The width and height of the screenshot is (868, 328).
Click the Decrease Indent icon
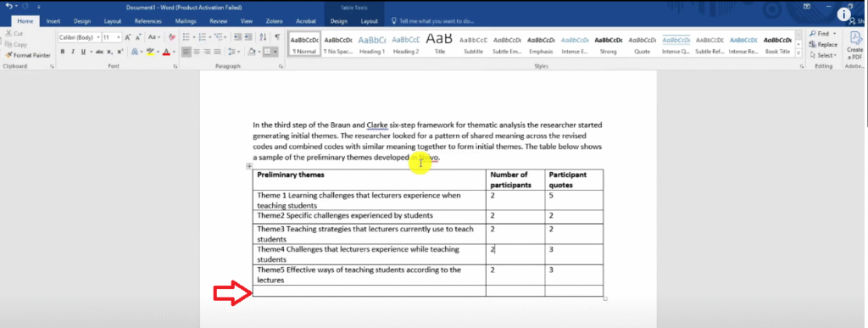pyautogui.click(x=237, y=37)
